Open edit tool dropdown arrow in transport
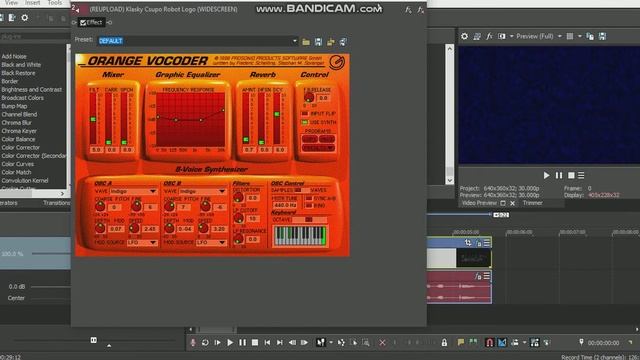 (x=331, y=343)
